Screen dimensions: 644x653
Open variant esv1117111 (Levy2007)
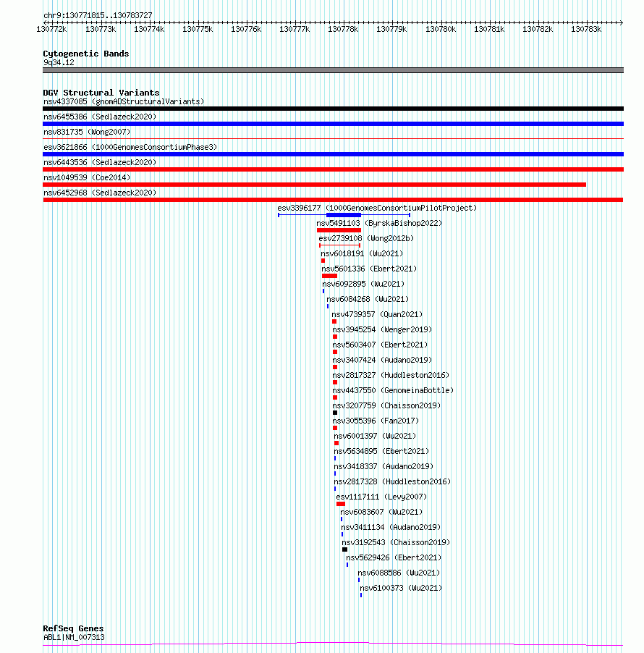381,497
